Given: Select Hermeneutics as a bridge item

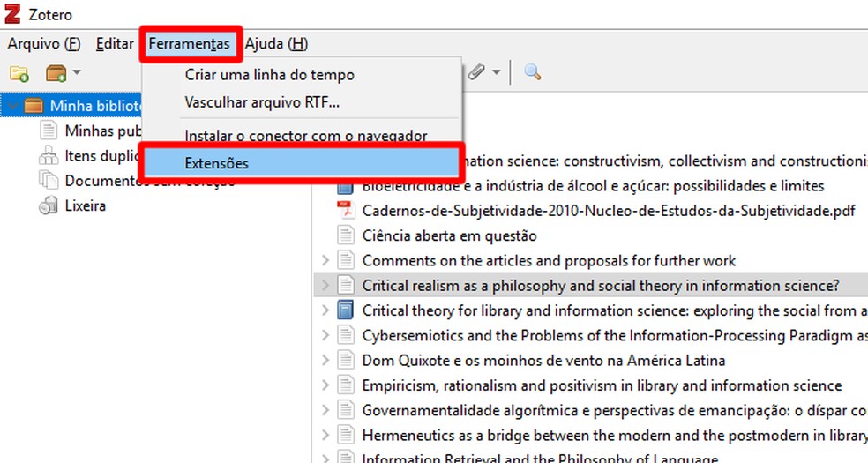Looking at the screenshot, I should click(x=615, y=436).
